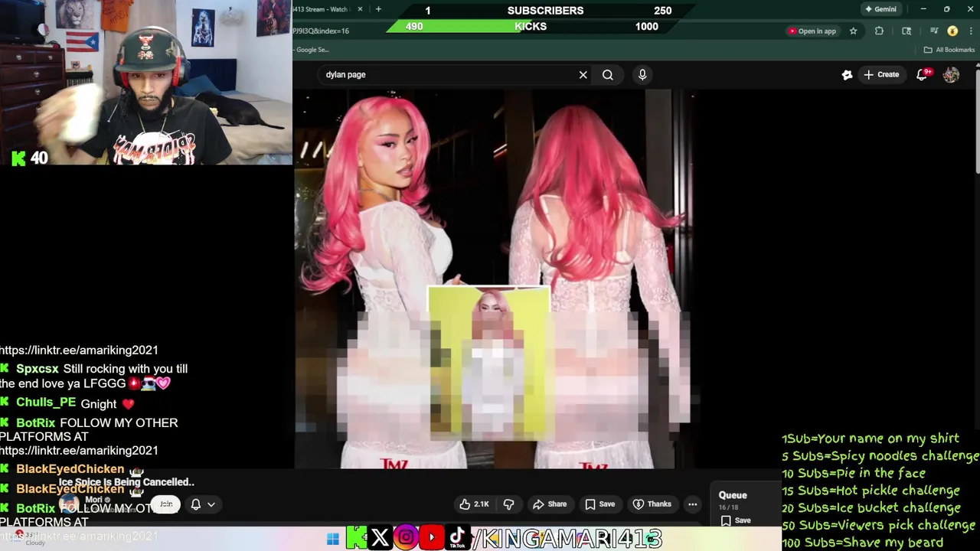The height and width of the screenshot is (551, 980).
Task: Click the 'Ice Spice Is Being Cancelled..' title
Action: point(126,482)
